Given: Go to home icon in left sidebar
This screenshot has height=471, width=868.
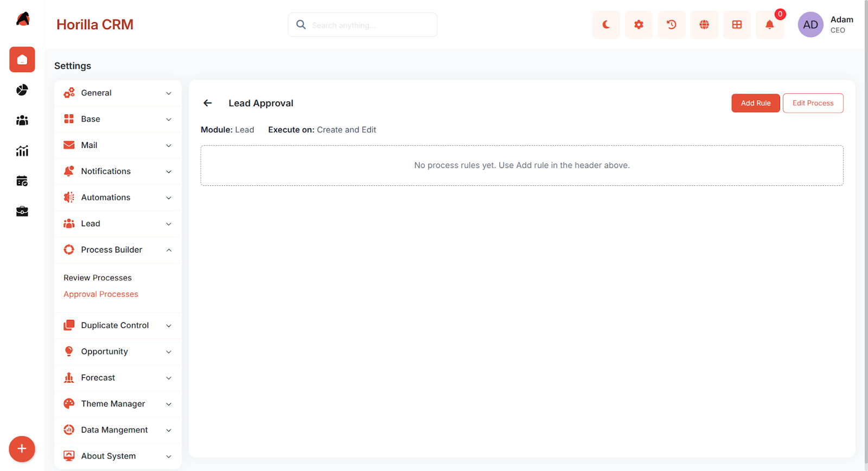Looking at the screenshot, I should click(x=22, y=60).
